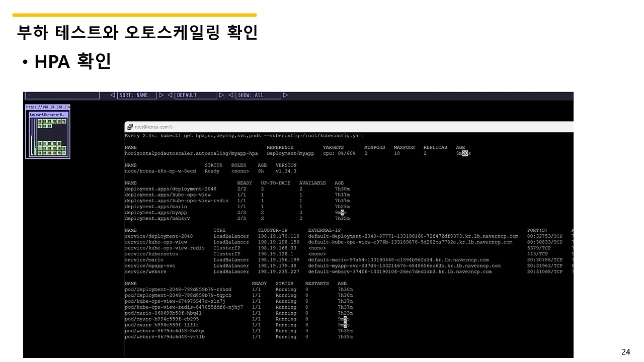Click cluster IP 198.19.235.227
This screenshot has width=644, height=362.
click(279, 272)
